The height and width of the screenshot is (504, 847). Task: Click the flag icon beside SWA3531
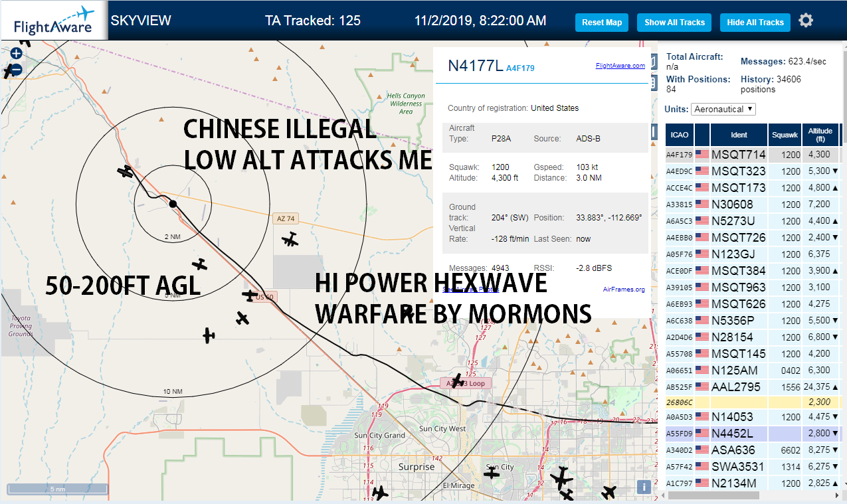pos(702,467)
